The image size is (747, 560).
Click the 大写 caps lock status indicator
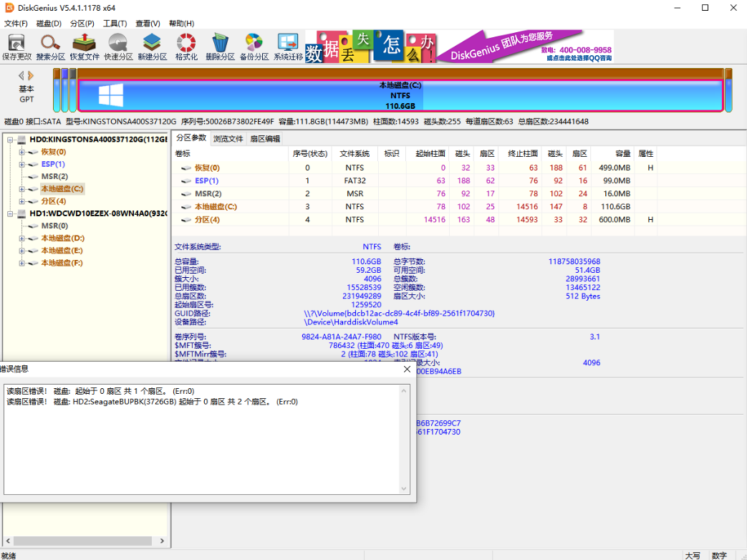tap(693, 556)
